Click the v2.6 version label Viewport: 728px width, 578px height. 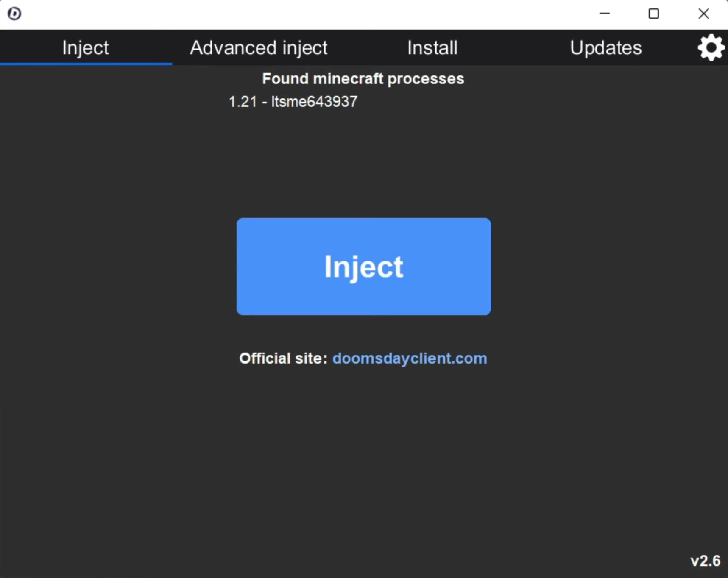[706, 561]
